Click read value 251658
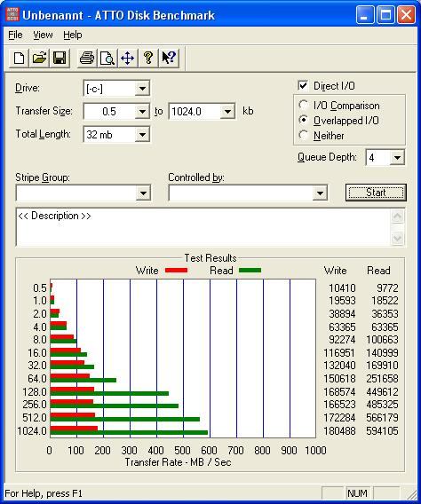 [x=382, y=378]
